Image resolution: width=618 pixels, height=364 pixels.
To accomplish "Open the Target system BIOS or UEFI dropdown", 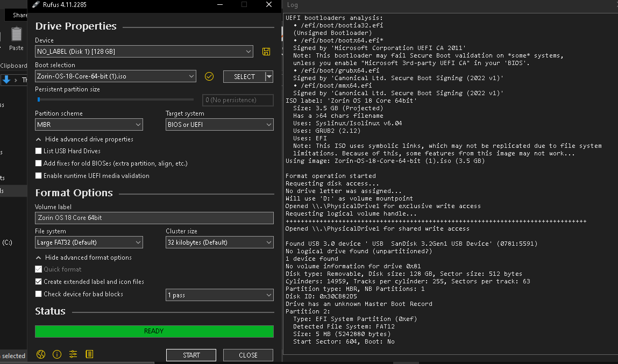I will point(219,125).
